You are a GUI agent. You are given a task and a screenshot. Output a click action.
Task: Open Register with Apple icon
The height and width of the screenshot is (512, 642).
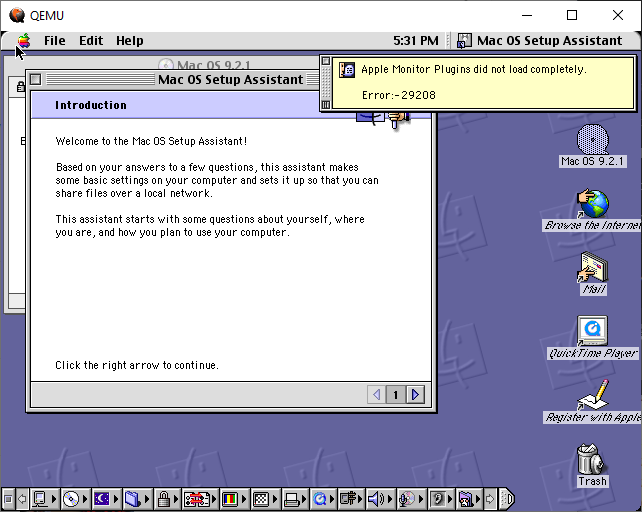pos(592,395)
